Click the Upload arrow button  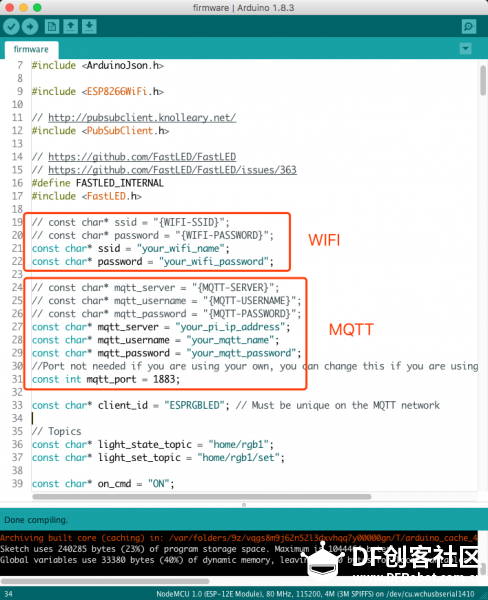pos(30,26)
